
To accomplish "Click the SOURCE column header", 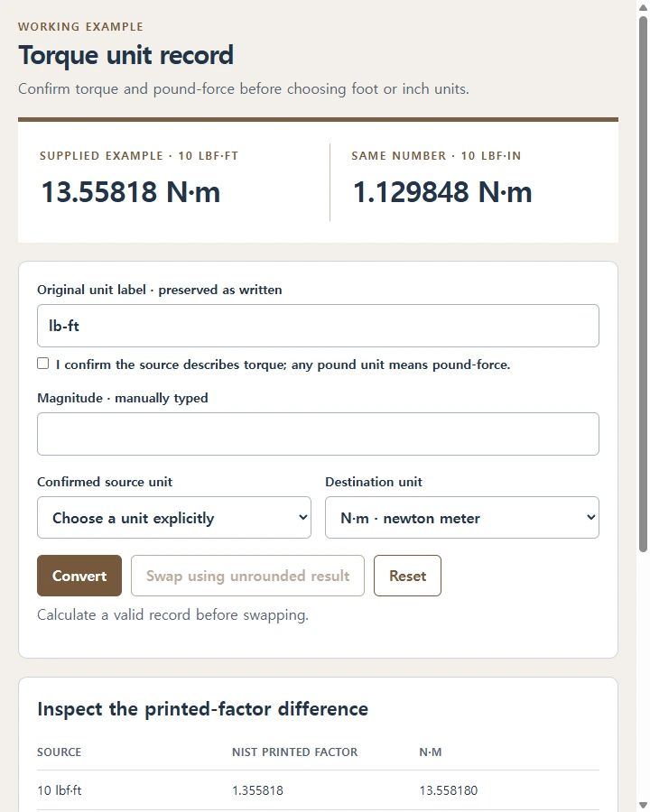I will coord(59,752).
